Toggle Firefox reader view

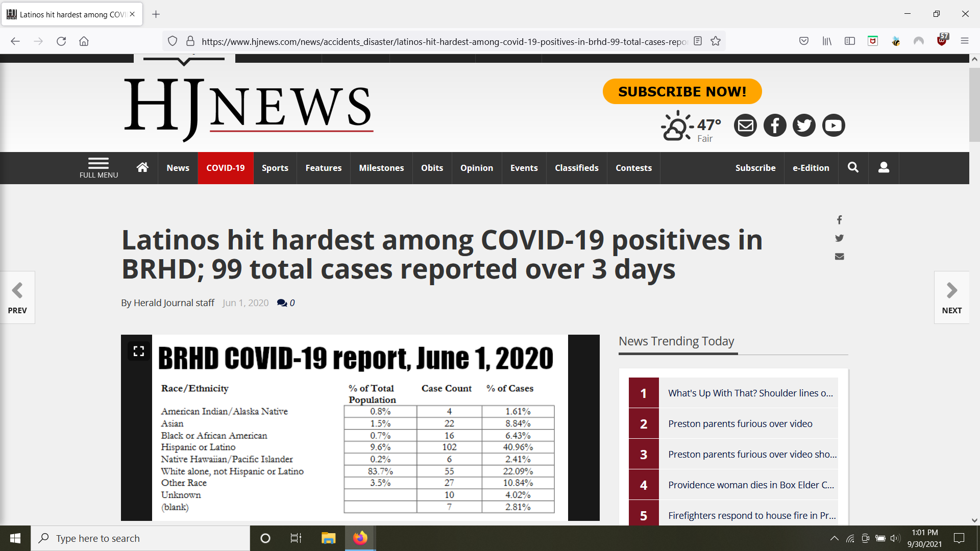[x=698, y=41]
